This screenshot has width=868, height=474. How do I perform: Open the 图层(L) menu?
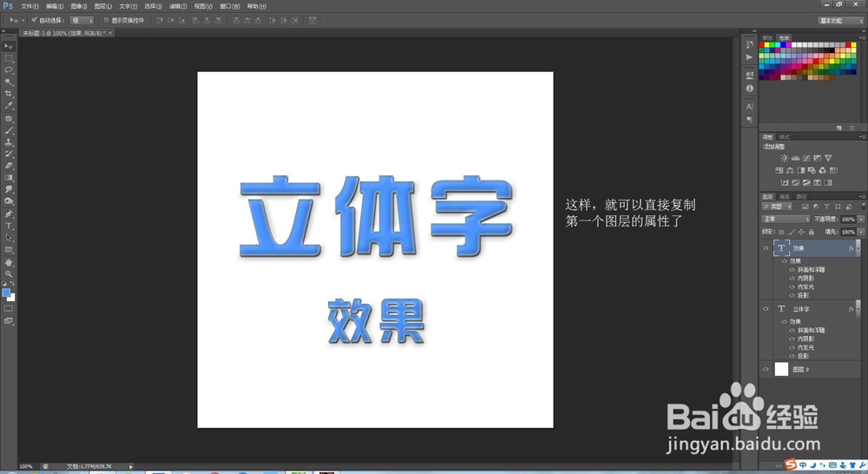tap(103, 6)
